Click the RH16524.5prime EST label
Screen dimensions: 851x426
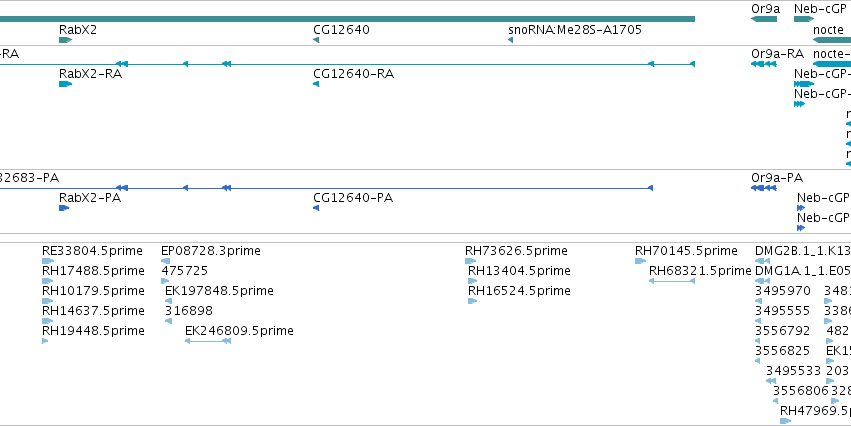click(519, 291)
